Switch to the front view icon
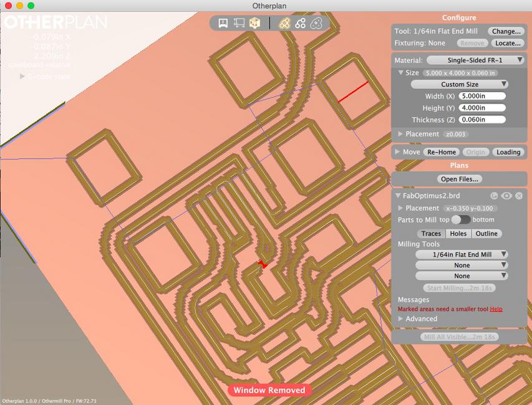 point(223,23)
